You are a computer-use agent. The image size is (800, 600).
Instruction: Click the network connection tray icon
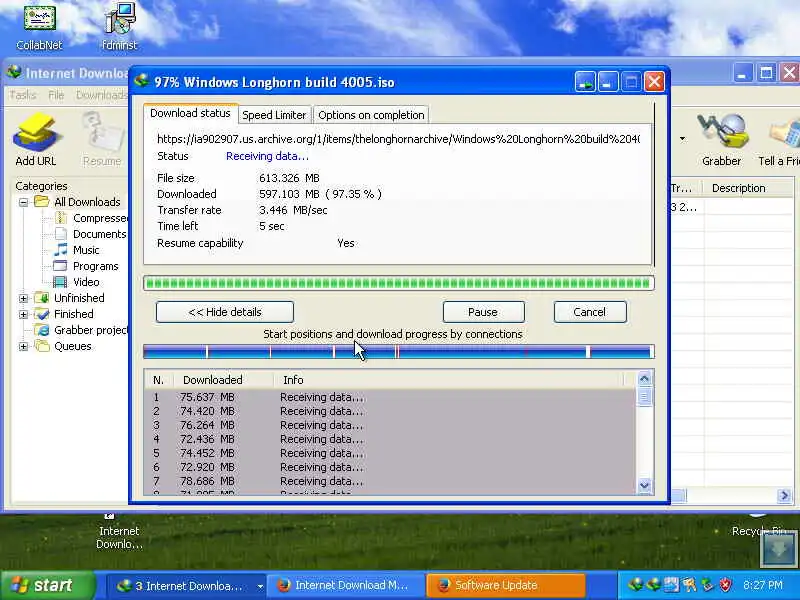[707, 585]
